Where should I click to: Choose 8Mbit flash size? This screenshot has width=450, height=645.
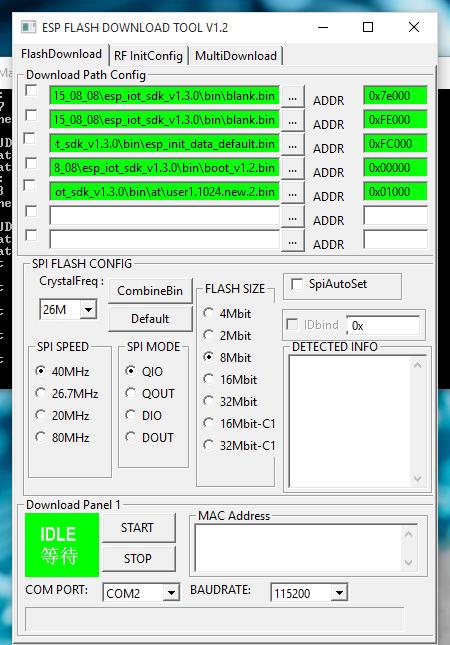coord(209,357)
